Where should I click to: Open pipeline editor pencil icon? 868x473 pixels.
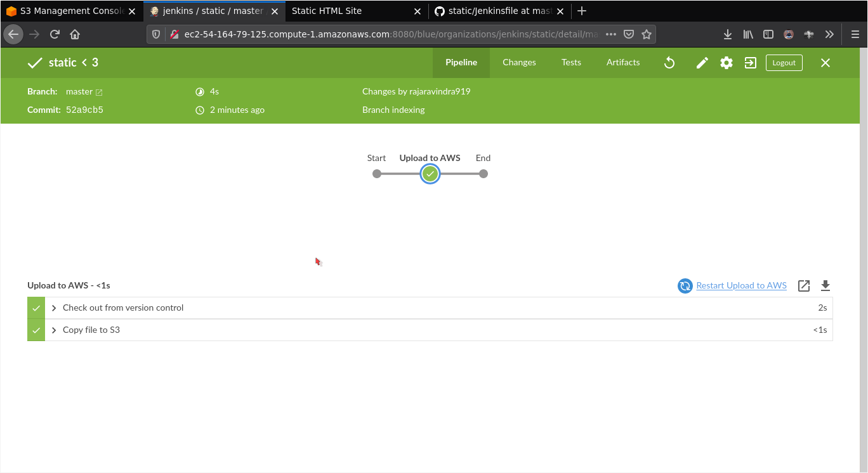702,63
